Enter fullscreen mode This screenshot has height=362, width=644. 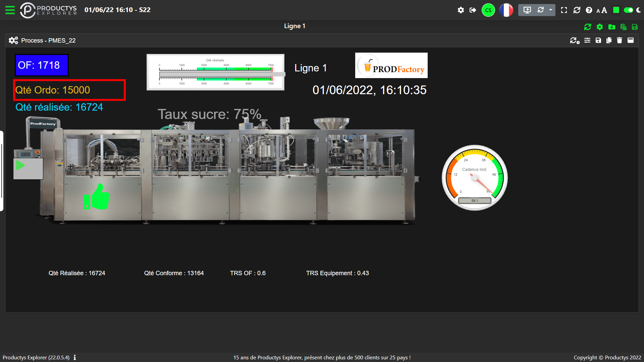pos(564,10)
